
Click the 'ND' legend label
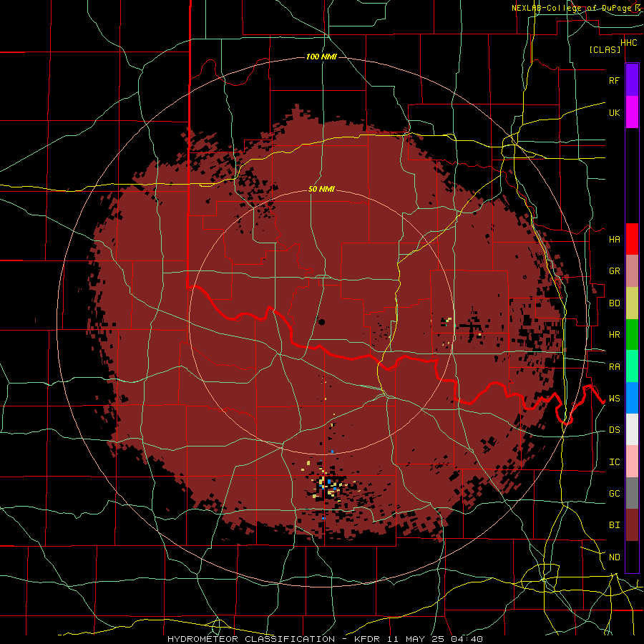(614, 557)
